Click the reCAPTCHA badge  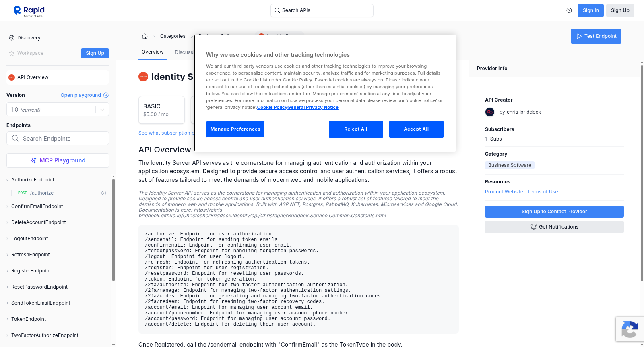click(630, 329)
